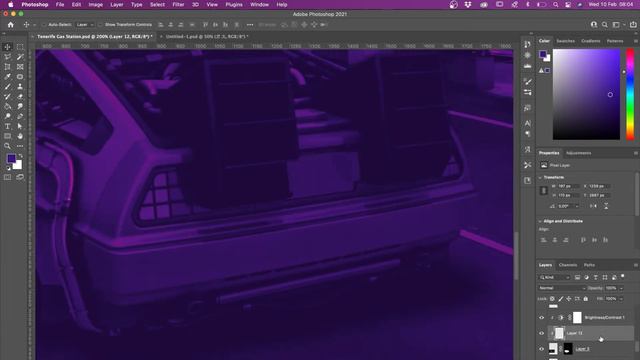Click inside the color picker field

(586, 94)
